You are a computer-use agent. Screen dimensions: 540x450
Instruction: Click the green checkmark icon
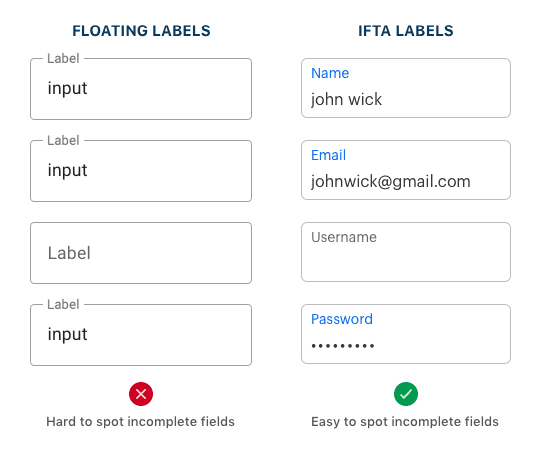coord(406,394)
